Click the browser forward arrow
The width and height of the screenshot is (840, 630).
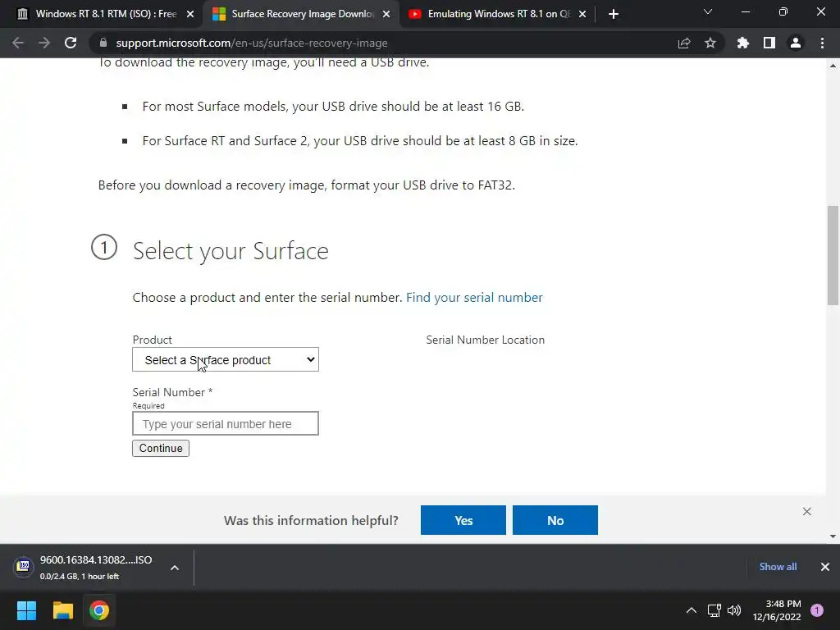pos(44,43)
